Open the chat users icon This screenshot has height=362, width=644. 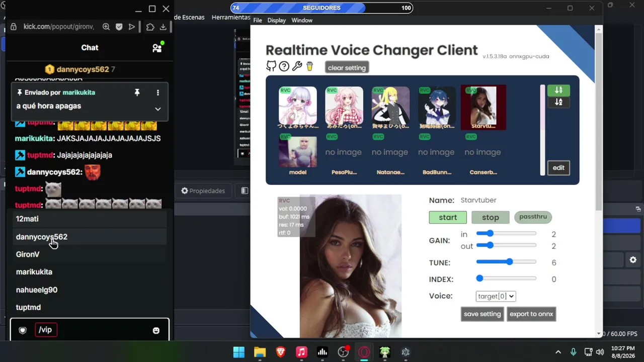point(157,48)
